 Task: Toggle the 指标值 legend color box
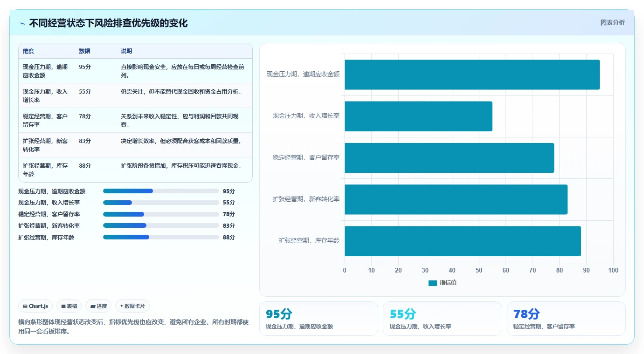(x=433, y=283)
